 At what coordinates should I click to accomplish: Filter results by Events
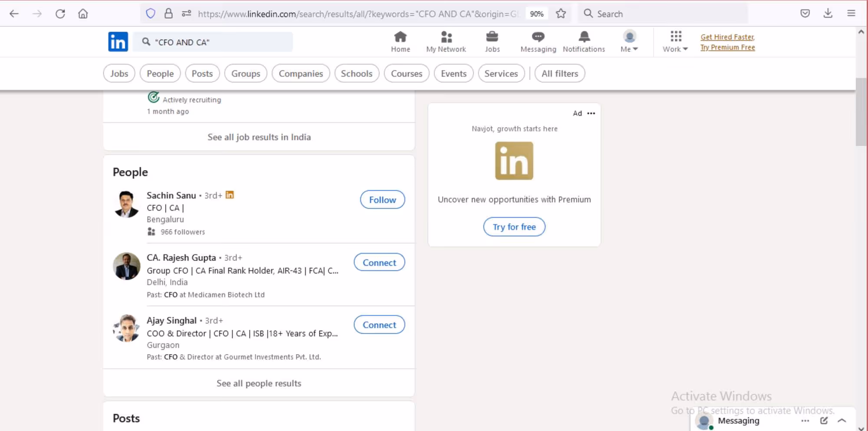point(454,73)
